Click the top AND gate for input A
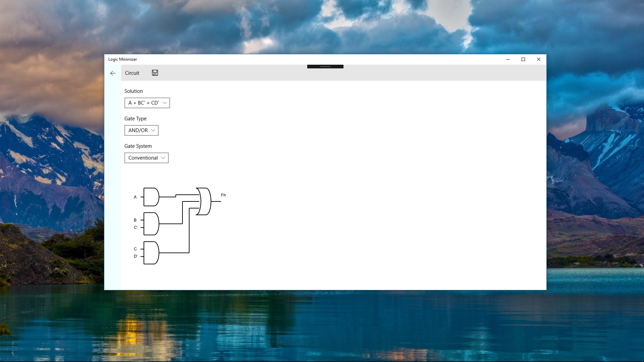 (151, 197)
